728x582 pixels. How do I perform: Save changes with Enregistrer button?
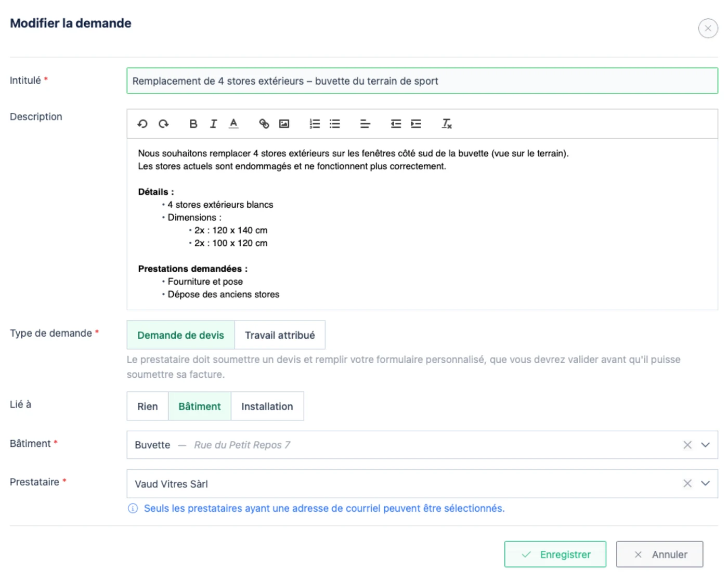pyautogui.click(x=555, y=554)
